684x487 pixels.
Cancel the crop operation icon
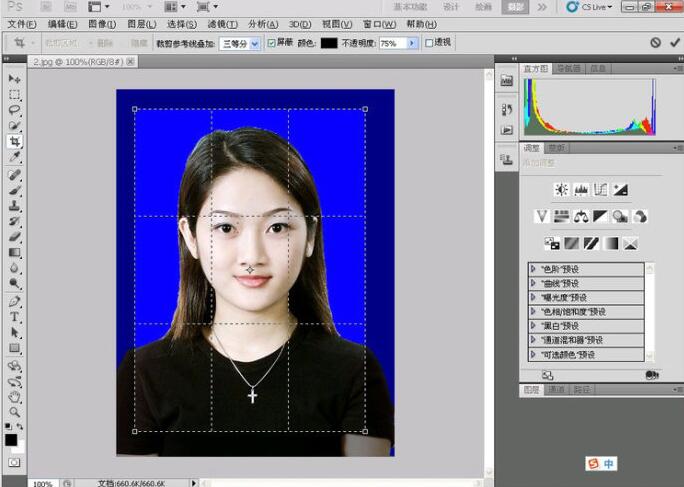(x=655, y=43)
